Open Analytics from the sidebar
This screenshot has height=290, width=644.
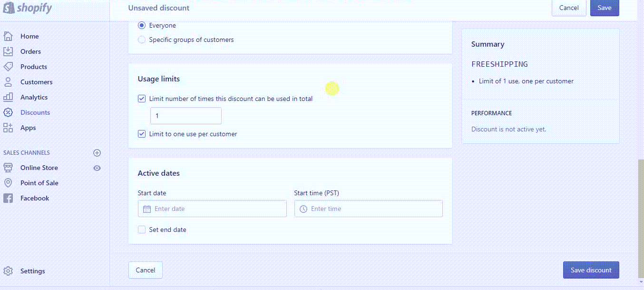coord(34,97)
